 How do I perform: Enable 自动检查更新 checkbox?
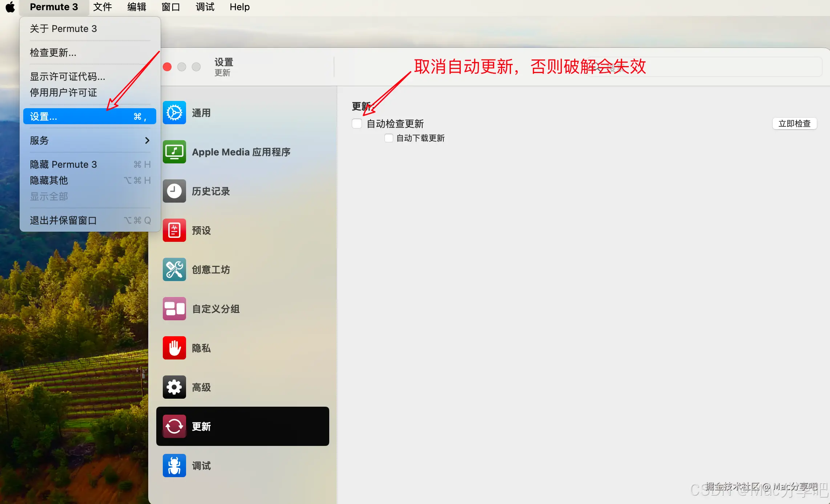coord(356,123)
